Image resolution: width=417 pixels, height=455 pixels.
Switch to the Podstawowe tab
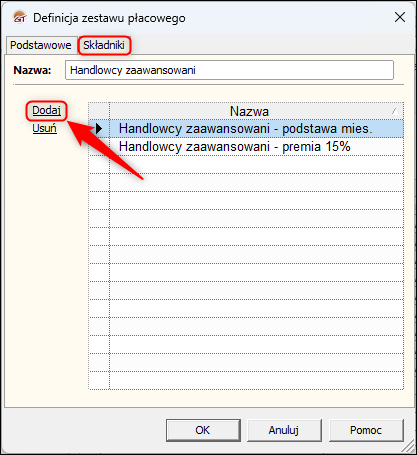pos(41,45)
